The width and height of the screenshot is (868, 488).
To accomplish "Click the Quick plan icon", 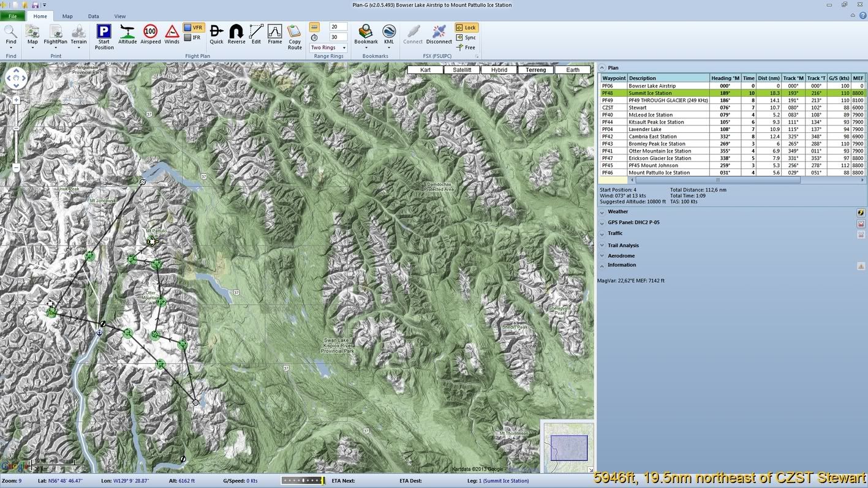I will tap(216, 31).
